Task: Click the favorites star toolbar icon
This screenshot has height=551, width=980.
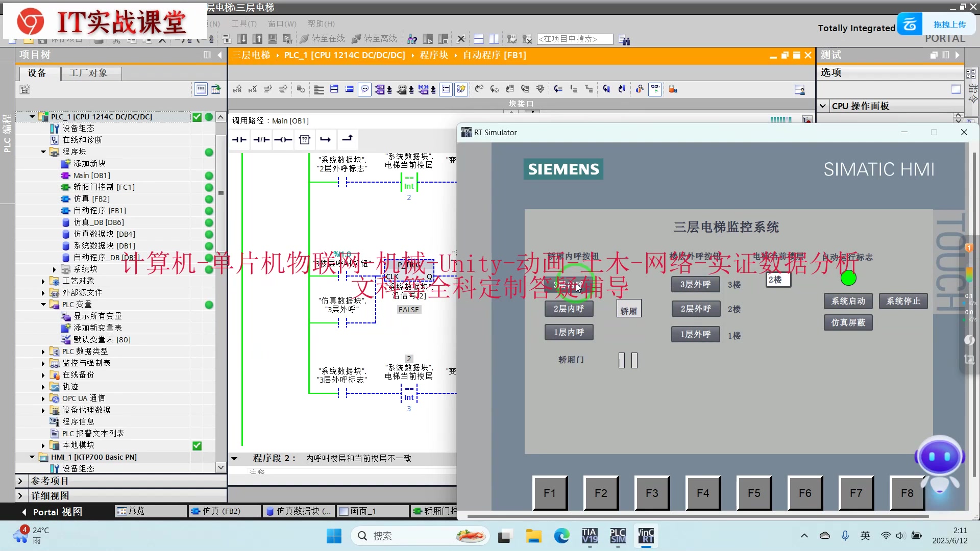Action: point(461,89)
